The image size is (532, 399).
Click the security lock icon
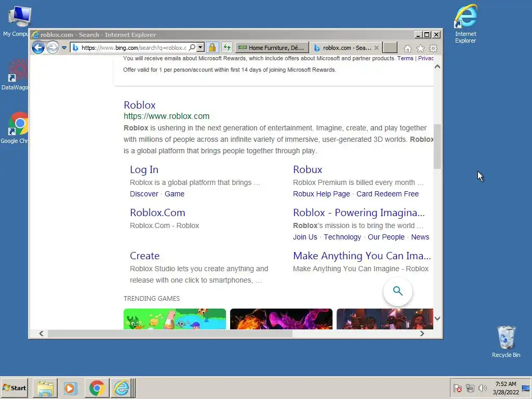click(x=212, y=47)
